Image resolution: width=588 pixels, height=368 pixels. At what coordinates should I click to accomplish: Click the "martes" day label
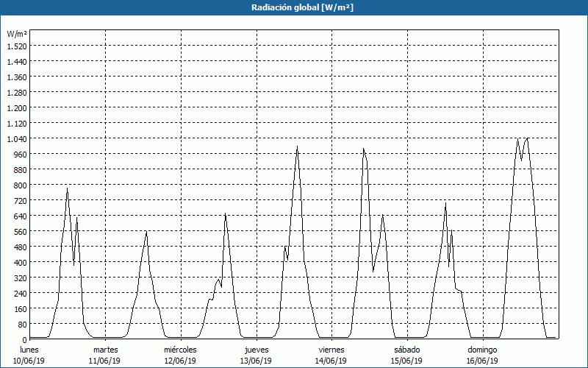click(106, 350)
